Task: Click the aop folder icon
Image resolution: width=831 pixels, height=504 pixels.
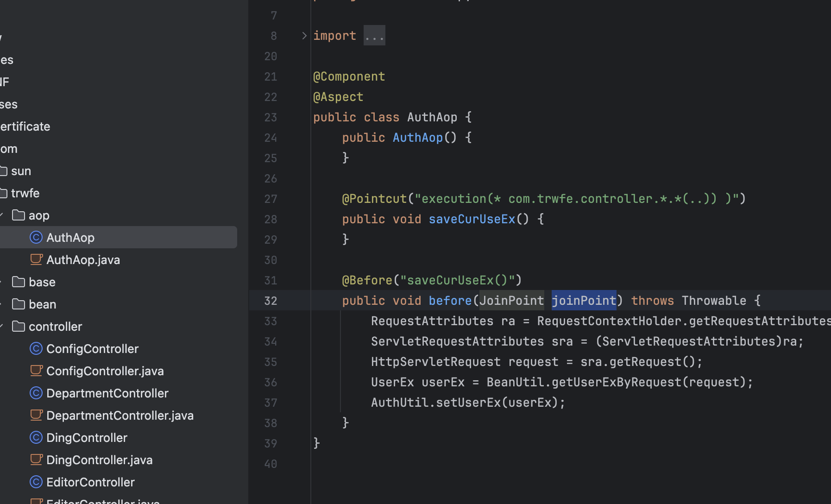Action: 19,215
